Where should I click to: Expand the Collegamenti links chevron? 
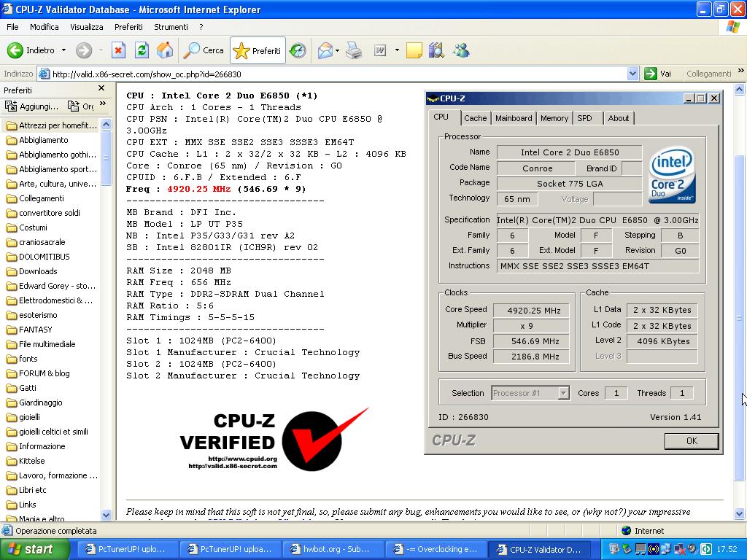(741, 71)
